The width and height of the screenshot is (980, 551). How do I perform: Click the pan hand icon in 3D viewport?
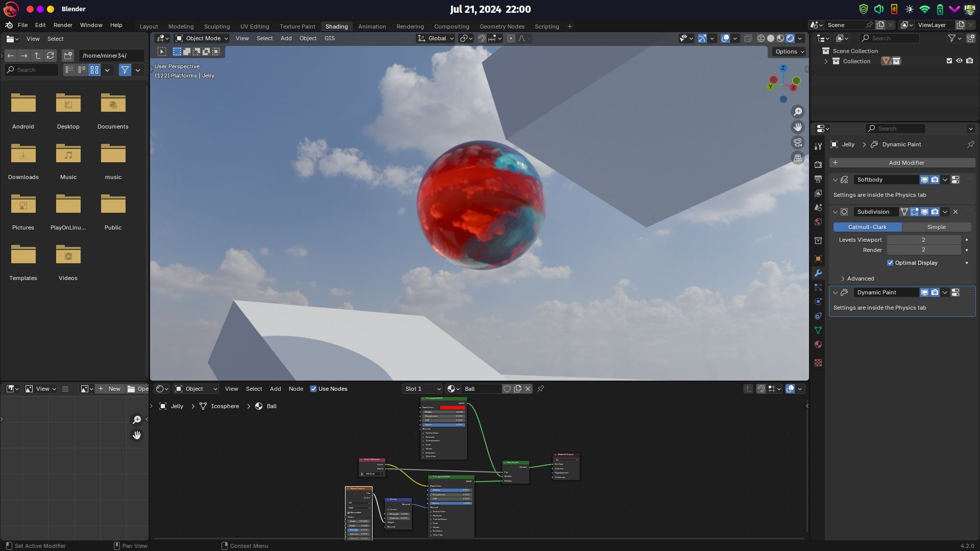(798, 127)
